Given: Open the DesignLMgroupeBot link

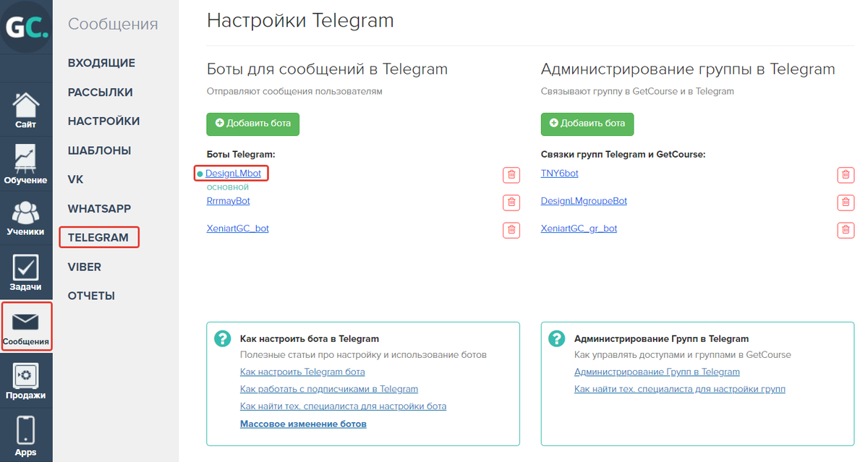Looking at the screenshot, I should (x=584, y=201).
